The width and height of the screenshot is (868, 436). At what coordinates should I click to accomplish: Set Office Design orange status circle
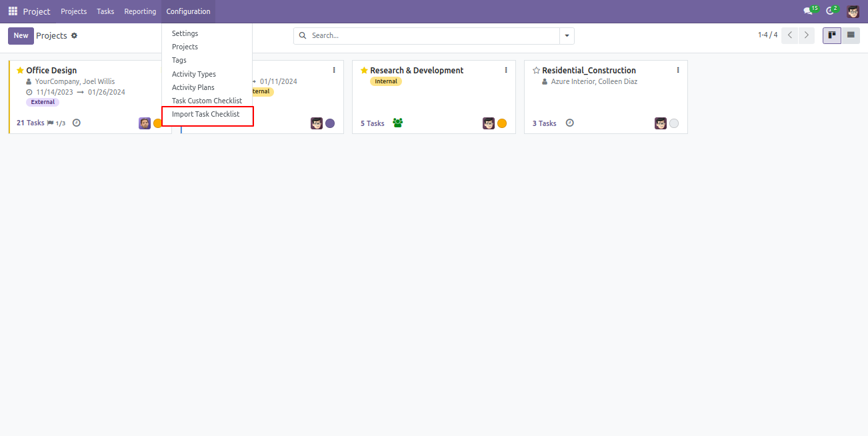pos(157,123)
